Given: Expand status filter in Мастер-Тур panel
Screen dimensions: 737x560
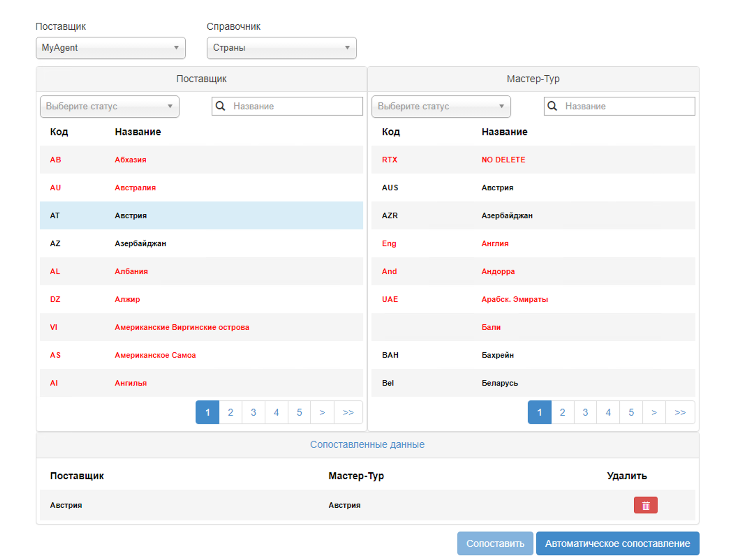Looking at the screenshot, I should pyautogui.click(x=441, y=106).
